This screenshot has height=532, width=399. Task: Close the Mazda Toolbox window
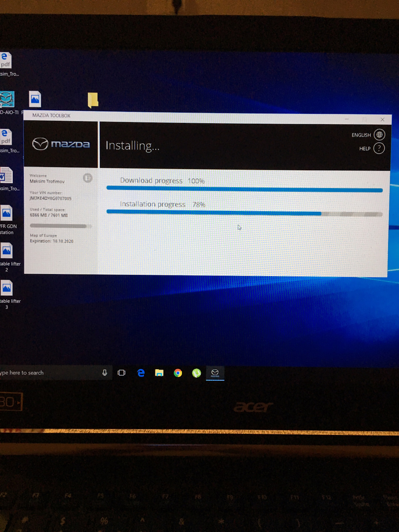[x=382, y=120]
